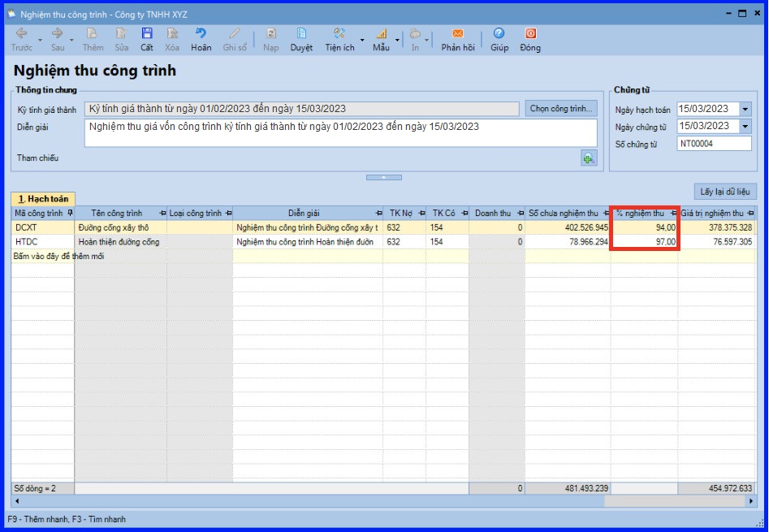Click the add reference icon beside Tham chiếu

tap(589, 158)
